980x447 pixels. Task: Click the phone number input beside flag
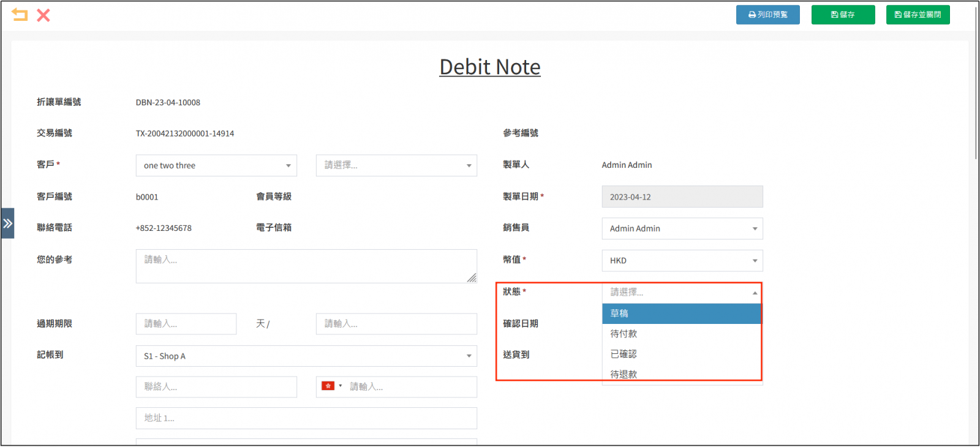pyautogui.click(x=410, y=387)
